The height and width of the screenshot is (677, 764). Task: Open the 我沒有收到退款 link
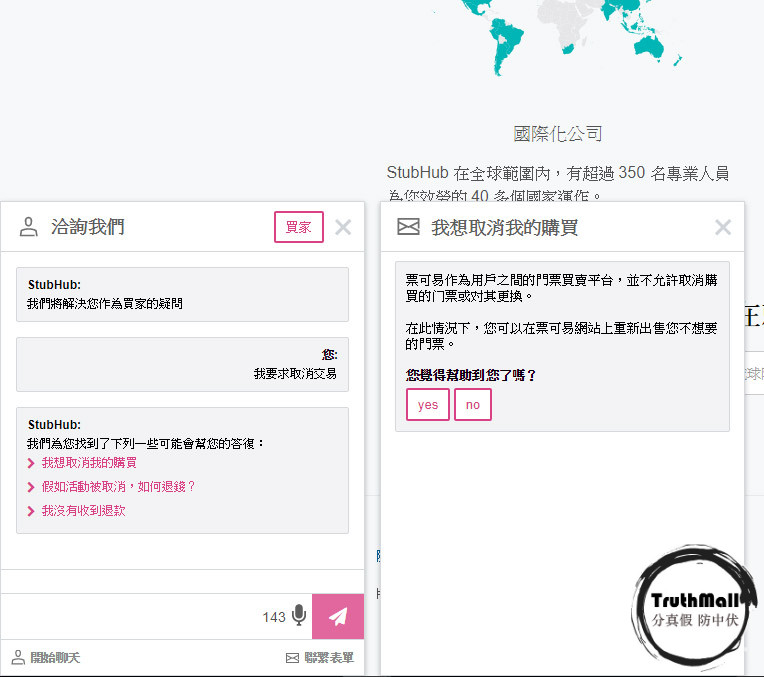83,510
